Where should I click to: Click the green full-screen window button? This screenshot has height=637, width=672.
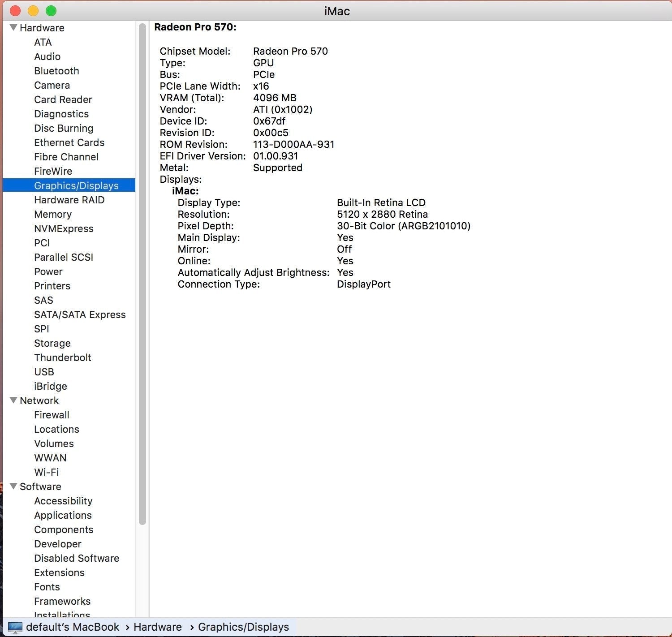pyautogui.click(x=51, y=11)
